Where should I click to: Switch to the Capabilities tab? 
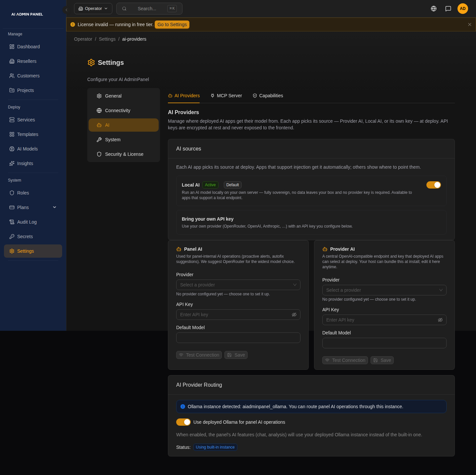[268, 96]
